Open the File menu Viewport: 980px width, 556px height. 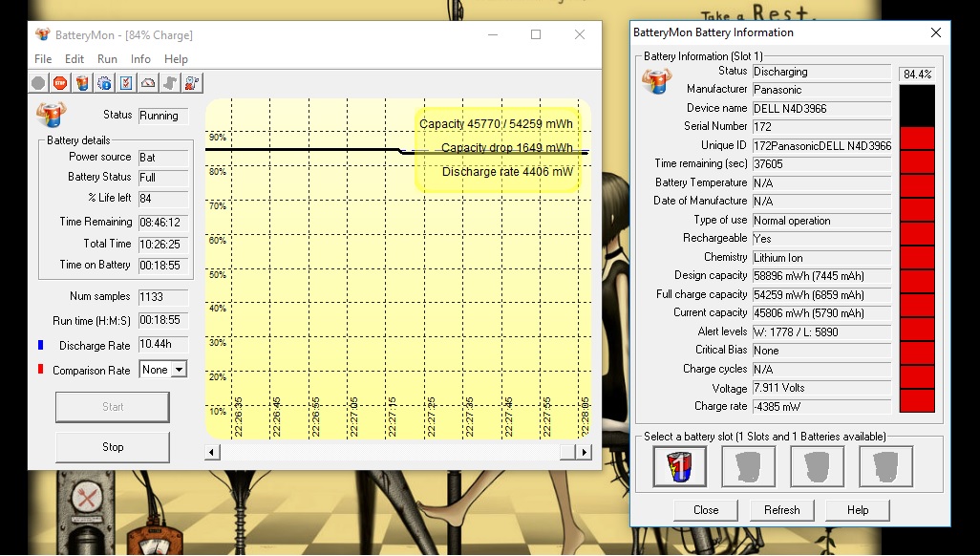click(43, 59)
